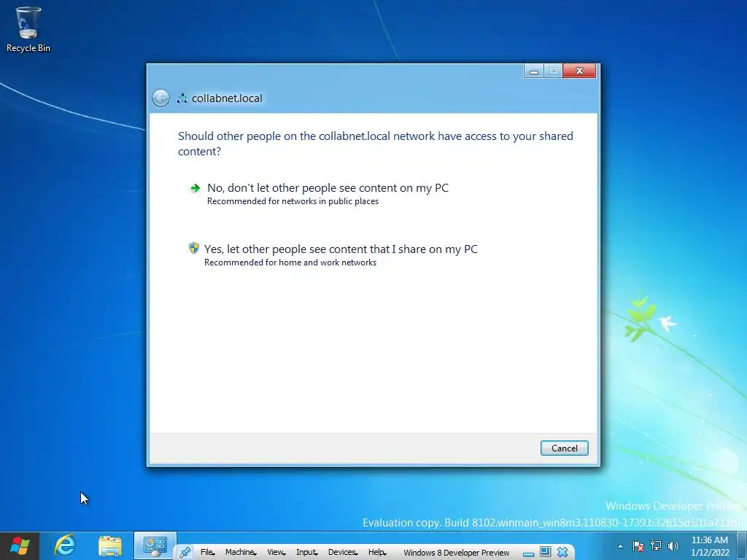This screenshot has width=747, height=560.
Task: Open the Input menu in the VirtualBox toolbar
Action: click(x=307, y=553)
